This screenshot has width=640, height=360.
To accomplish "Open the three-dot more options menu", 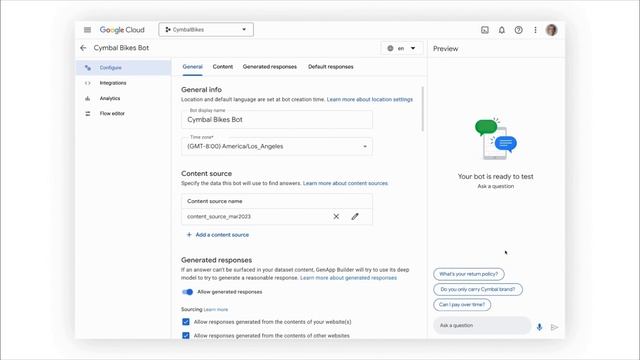I will (535, 30).
